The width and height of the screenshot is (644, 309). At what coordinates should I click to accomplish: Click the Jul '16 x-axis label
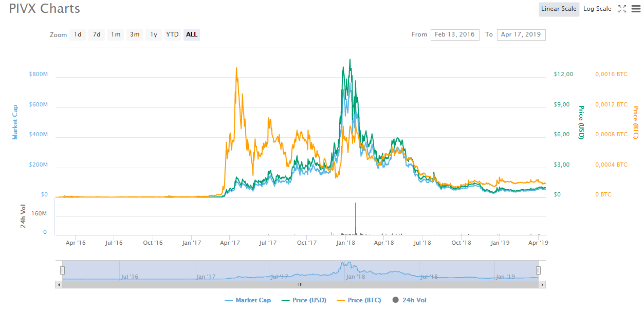click(x=114, y=243)
